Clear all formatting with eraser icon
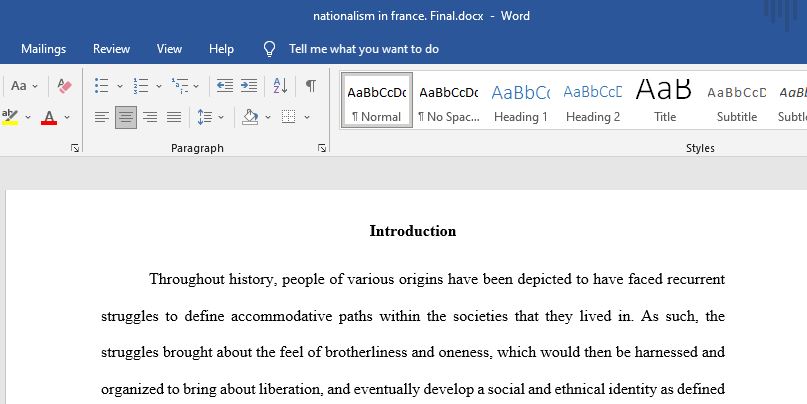 (x=65, y=85)
